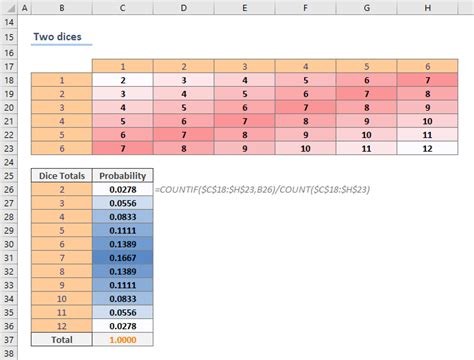Select cell H22 showing sum 11
This screenshot has height=360, width=474.
click(428, 135)
